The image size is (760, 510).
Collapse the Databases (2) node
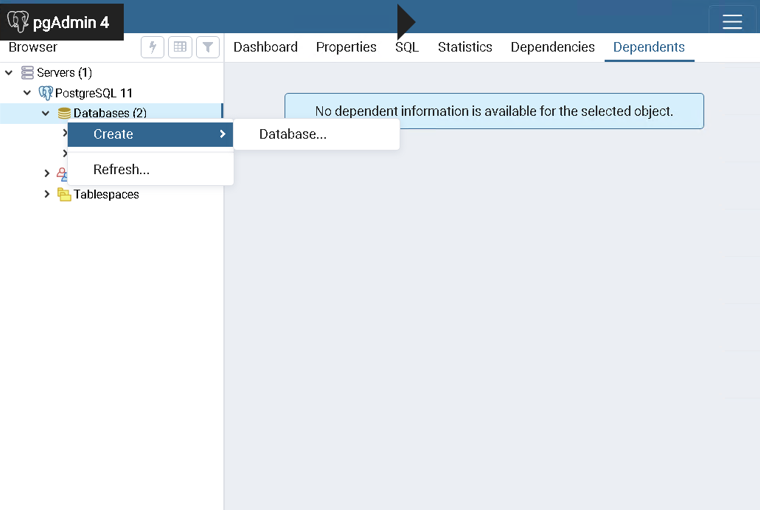(x=46, y=113)
